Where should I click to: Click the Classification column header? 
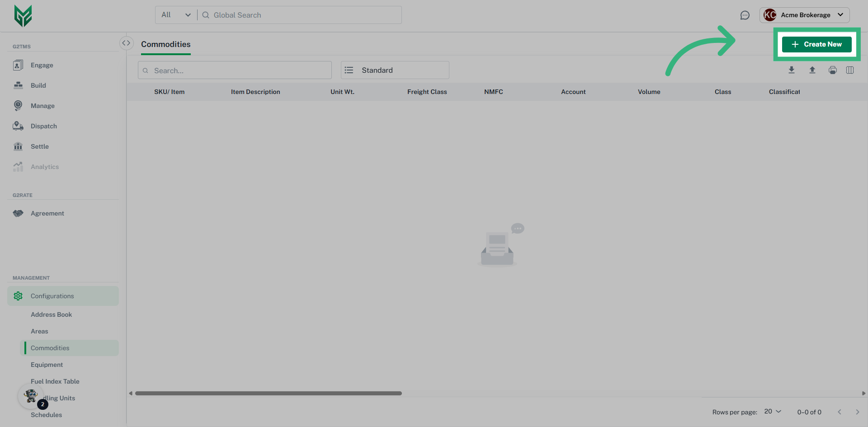click(784, 92)
